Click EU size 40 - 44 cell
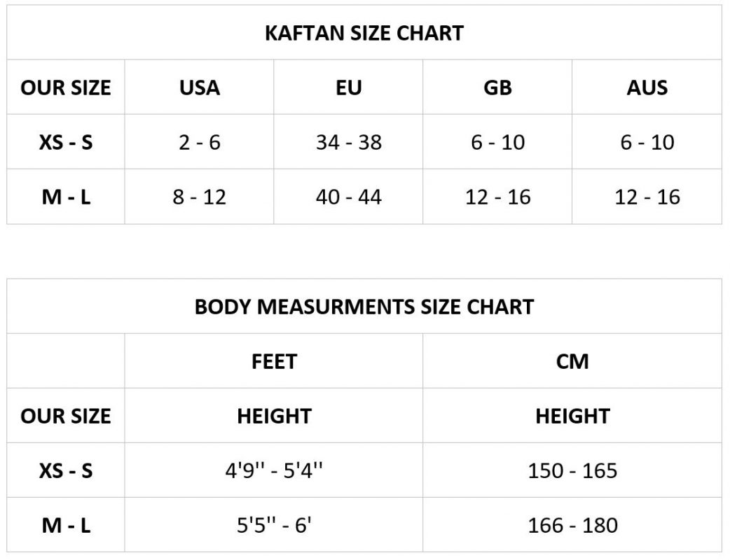730x560 pixels. (x=348, y=197)
